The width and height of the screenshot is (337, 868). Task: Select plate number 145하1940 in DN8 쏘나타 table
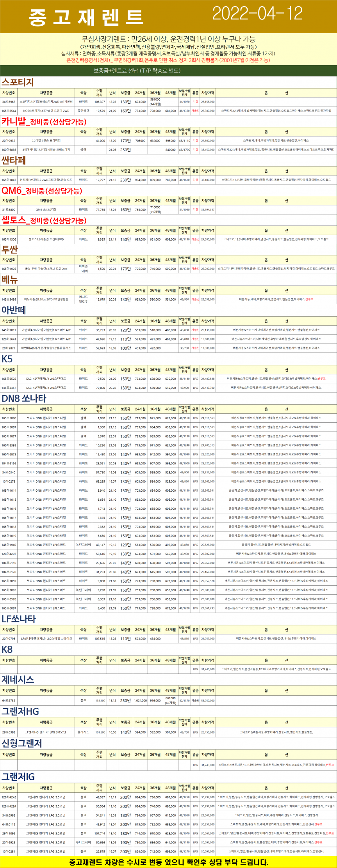[9, 545]
